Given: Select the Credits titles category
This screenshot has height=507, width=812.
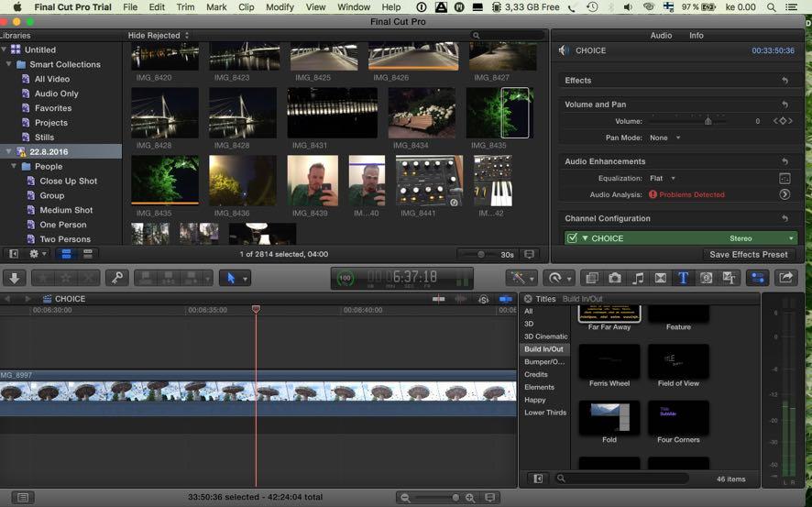Looking at the screenshot, I should coord(535,374).
